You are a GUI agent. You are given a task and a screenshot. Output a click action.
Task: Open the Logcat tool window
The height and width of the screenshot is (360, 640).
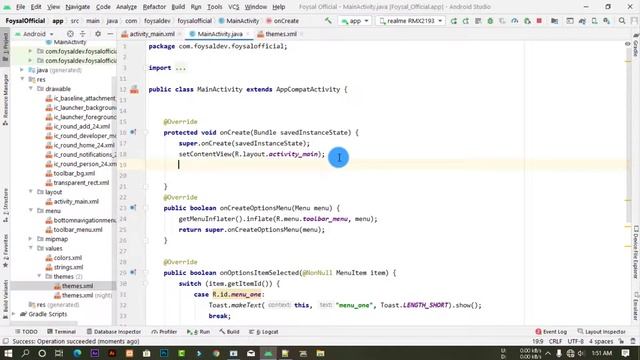pyautogui.click(x=264, y=331)
